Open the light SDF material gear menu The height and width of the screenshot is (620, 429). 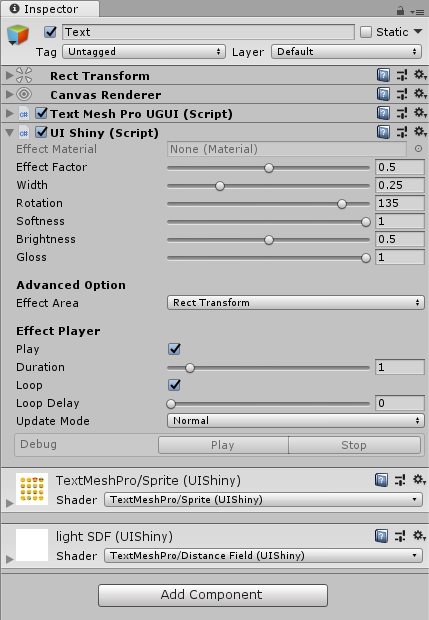tap(419, 536)
